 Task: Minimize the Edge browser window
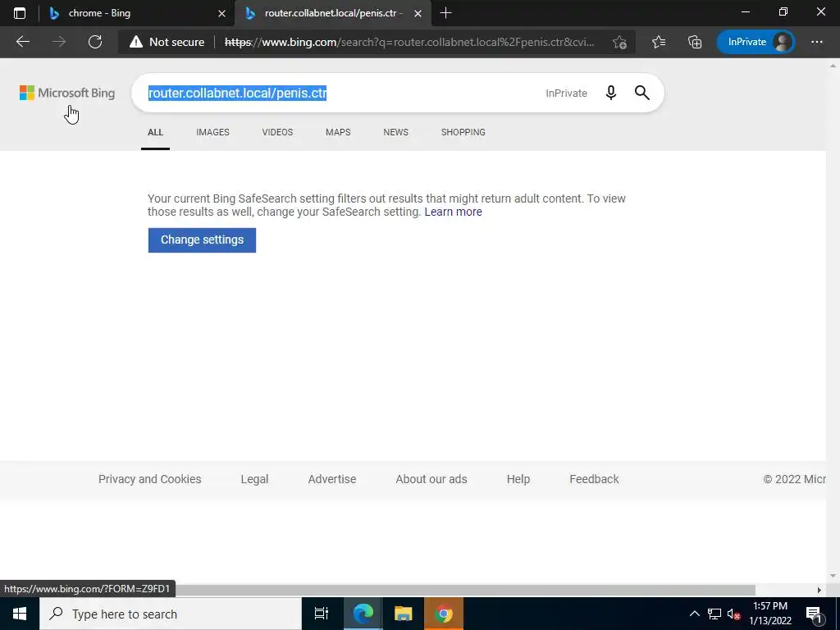[745, 11]
